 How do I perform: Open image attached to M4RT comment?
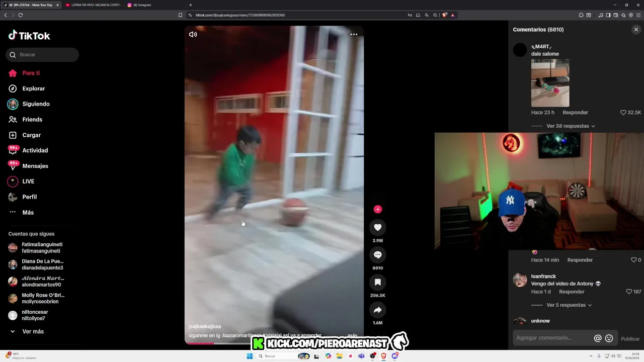tap(550, 83)
